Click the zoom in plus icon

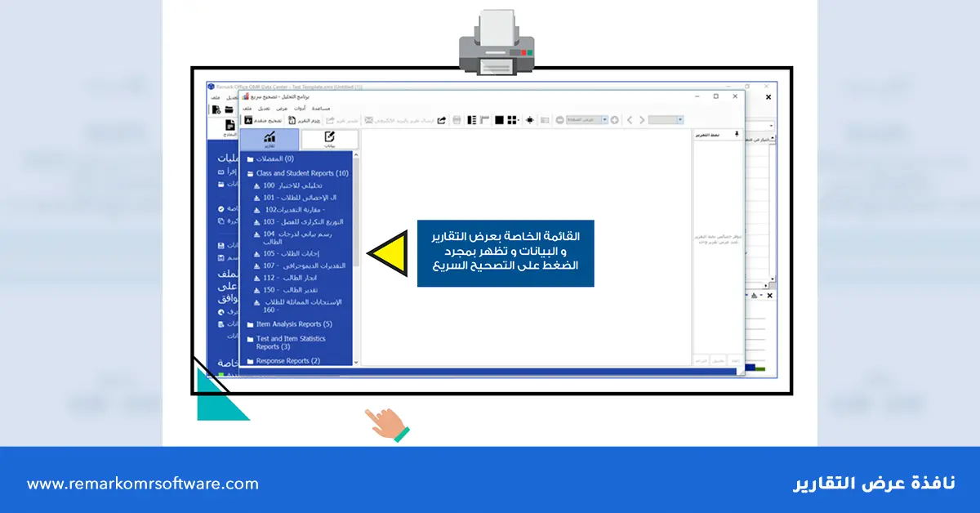pos(615,120)
